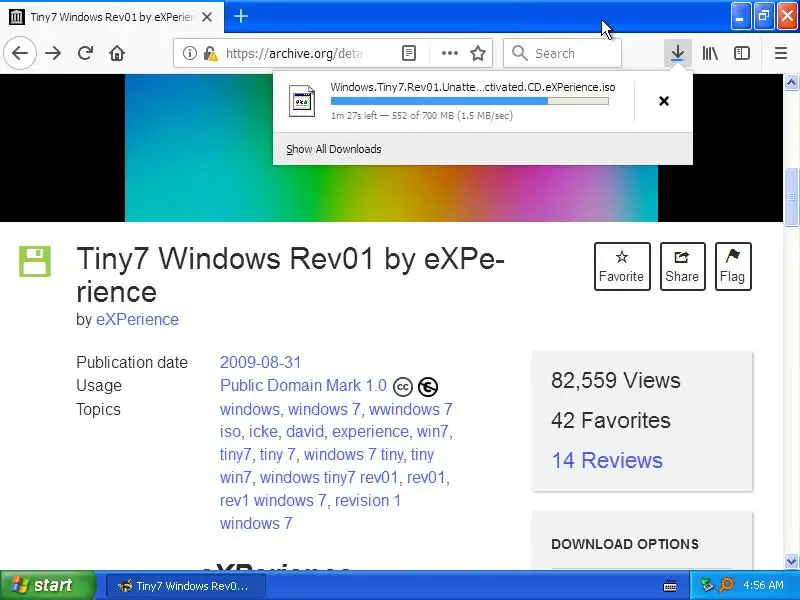The width and height of the screenshot is (800, 600).
Task: Click the ISO download file name
Action: (472, 87)
